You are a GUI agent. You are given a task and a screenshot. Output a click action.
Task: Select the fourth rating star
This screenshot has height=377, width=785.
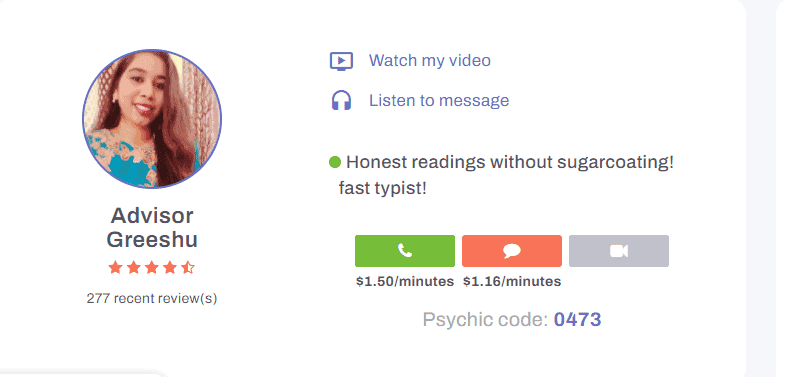170,267
